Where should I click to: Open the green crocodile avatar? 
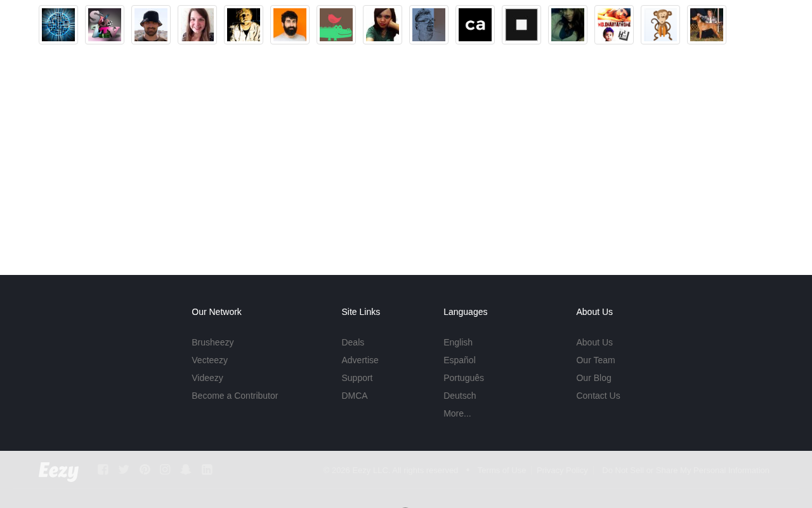336,25
